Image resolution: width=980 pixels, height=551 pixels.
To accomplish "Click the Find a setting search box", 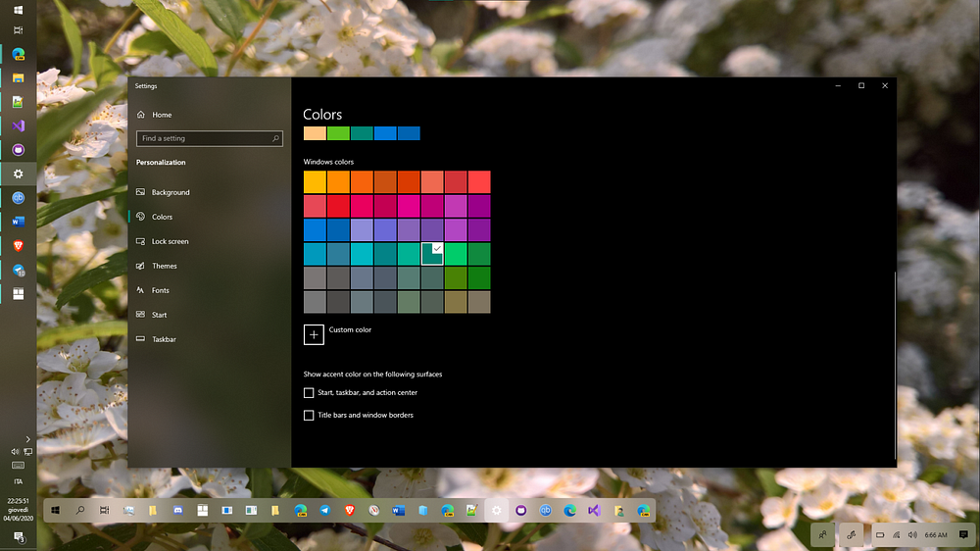I will click(210, 138).
